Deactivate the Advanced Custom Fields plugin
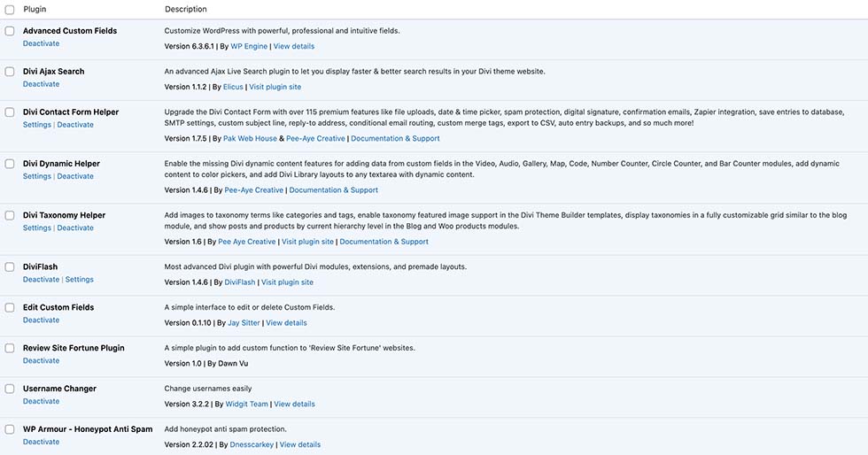This screenshot has height=455, width=868. click(x=41, y=43)
